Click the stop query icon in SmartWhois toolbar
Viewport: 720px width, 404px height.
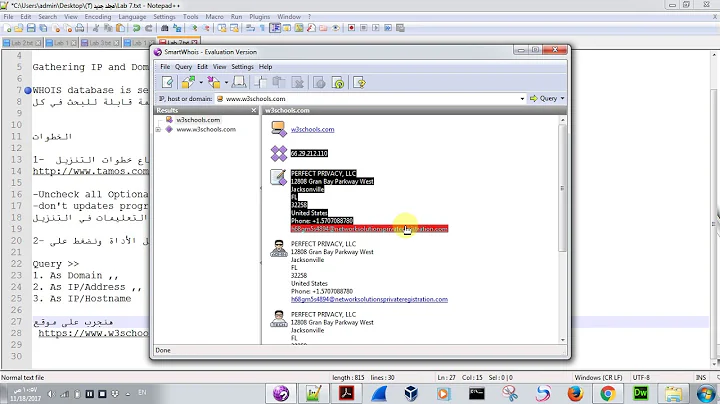tap(319, 83)
